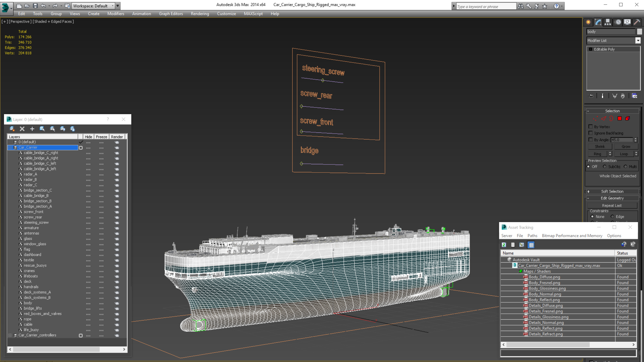Select the Undo icon in toolbar
The height and width of the screenshot is (362, 644).
point(43,5)
